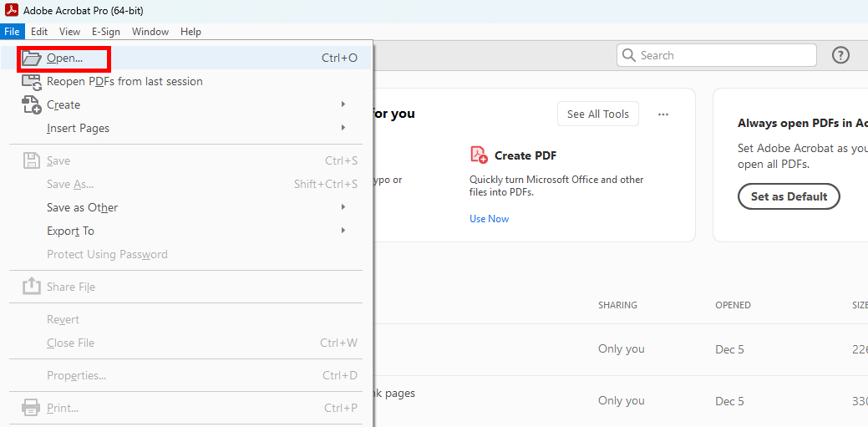868x427 pixels.
Task: Click the magnifier icon in Search box
Action: click(629, 55)
